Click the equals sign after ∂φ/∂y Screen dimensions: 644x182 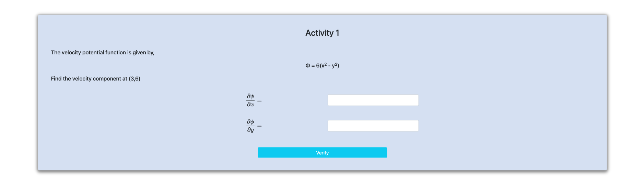[259, 126]
